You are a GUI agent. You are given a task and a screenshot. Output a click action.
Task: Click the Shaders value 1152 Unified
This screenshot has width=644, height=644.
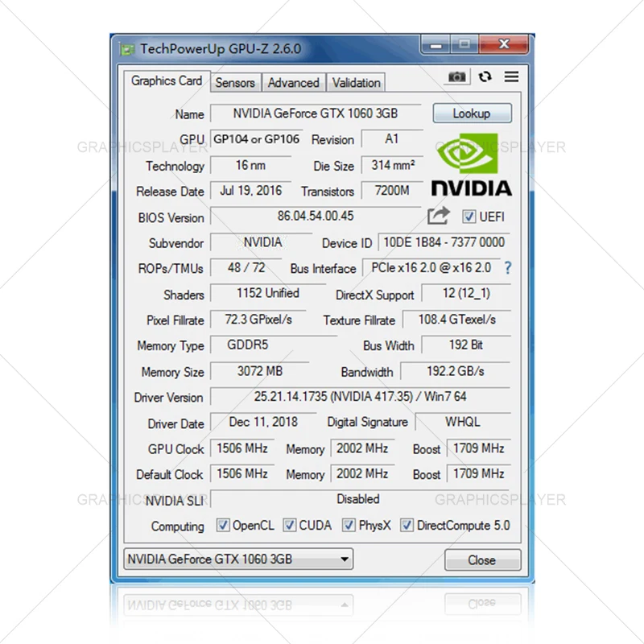coord(268,293)
